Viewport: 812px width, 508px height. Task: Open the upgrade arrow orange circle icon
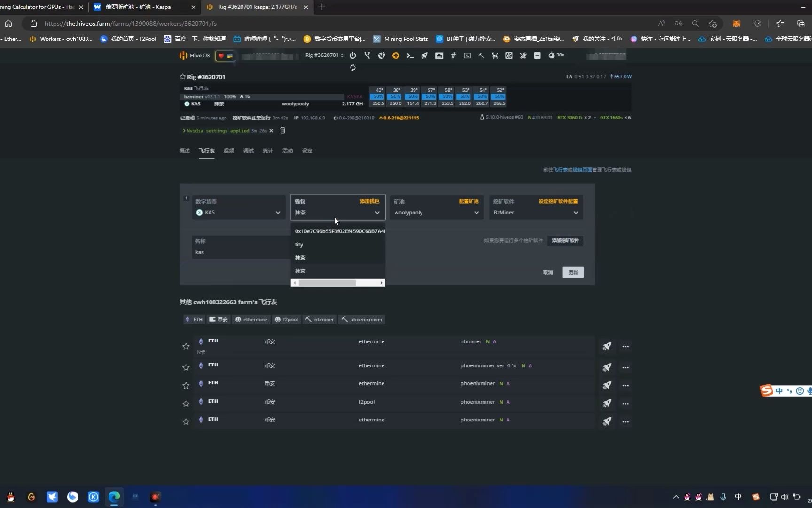[396, 56]
